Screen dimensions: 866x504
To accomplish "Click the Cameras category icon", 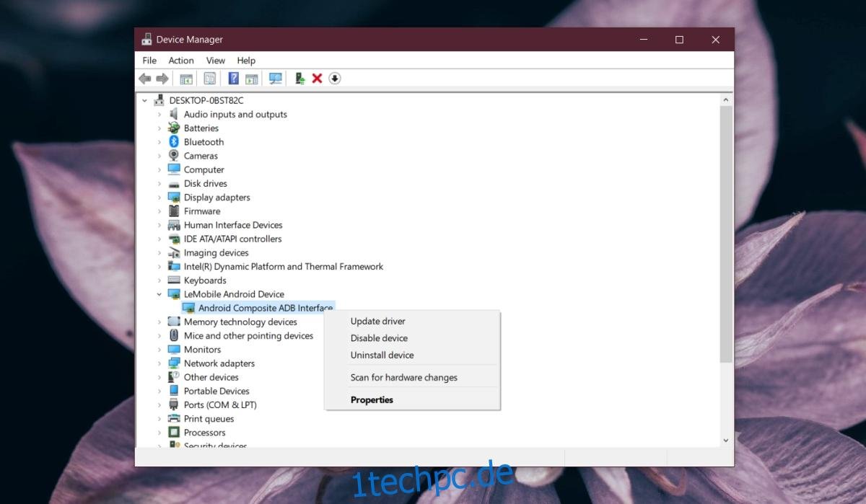I will click(174, 156).
